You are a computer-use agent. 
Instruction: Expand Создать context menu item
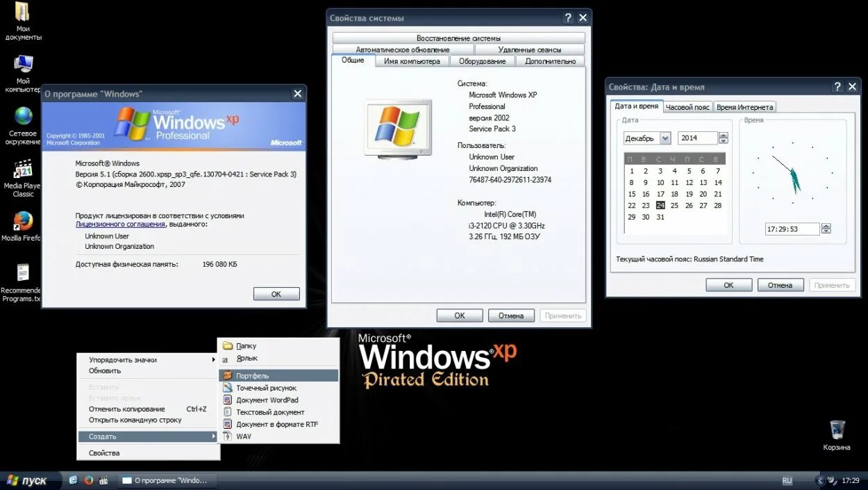[x=148, y=436]
